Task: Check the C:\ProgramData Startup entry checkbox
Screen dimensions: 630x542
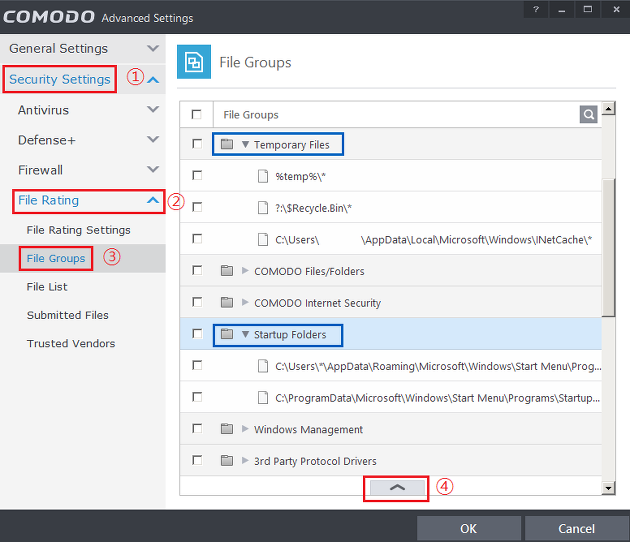Action: (x=197, y=397)
